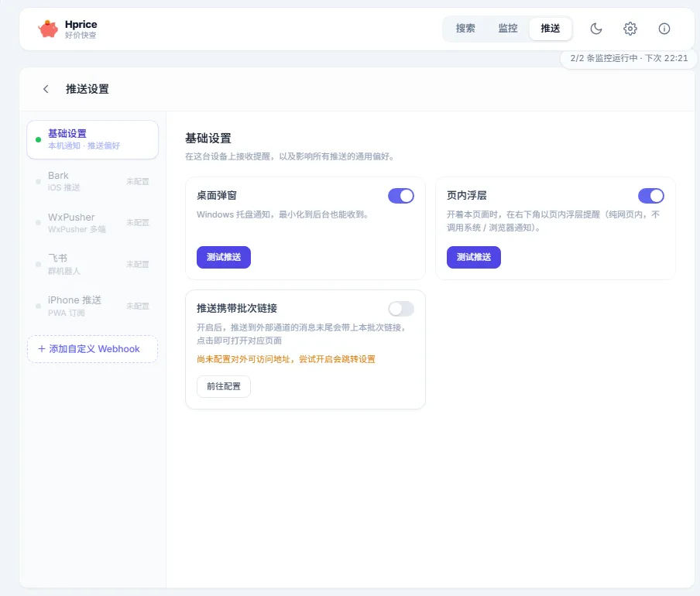The image size is (700, 596).
Task: Open the iPhone 推送 PWA channel
Action: pos(92,306)
